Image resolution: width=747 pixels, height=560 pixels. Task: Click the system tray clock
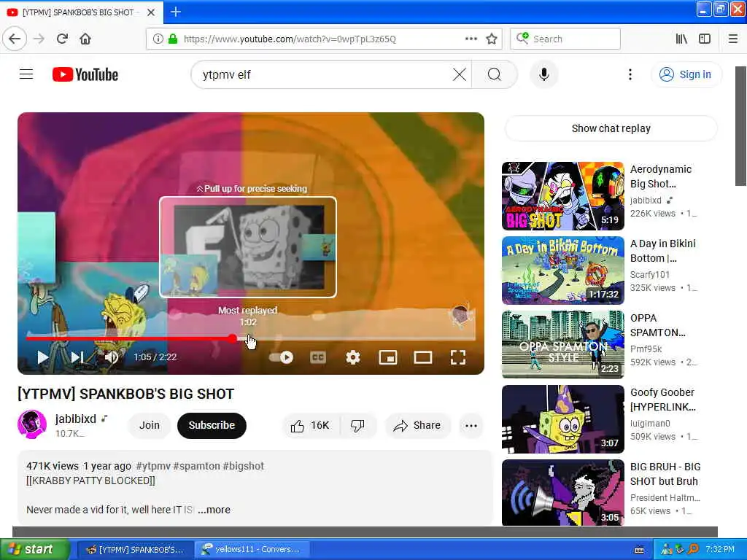pyautogui.click(x=720, y=549)
